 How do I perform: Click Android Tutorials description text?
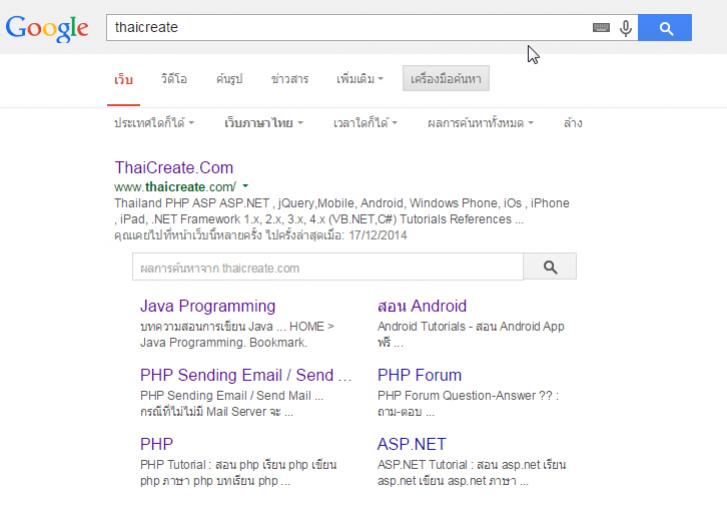coord(471,334)
